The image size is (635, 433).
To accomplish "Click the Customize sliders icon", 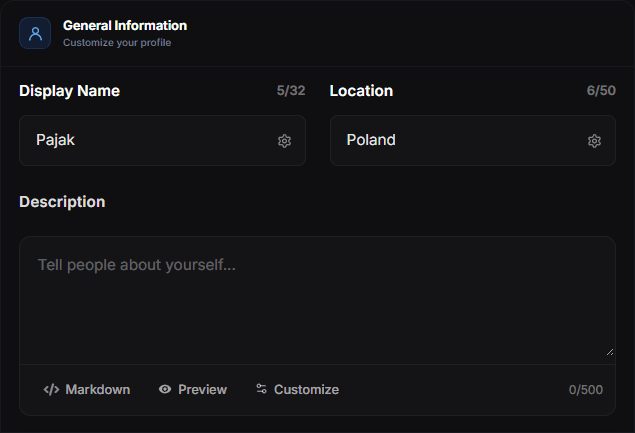I will coord(261,389).
